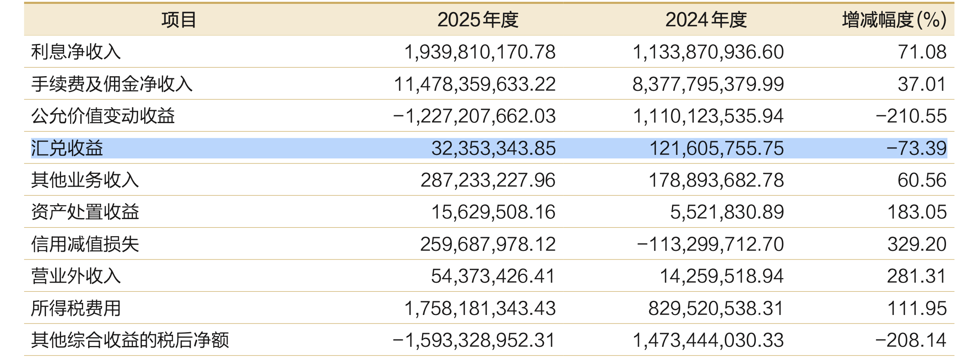Select the 公允价值变动收益 row label
Screen dimensions: 980x358
[x=103, y=116]
